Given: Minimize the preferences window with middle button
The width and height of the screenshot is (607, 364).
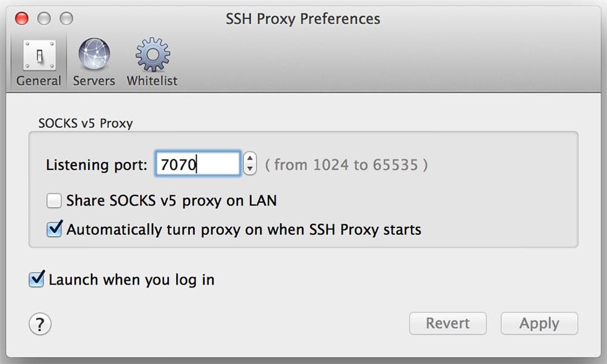Looking at the screenshot, I should (44, 18).
